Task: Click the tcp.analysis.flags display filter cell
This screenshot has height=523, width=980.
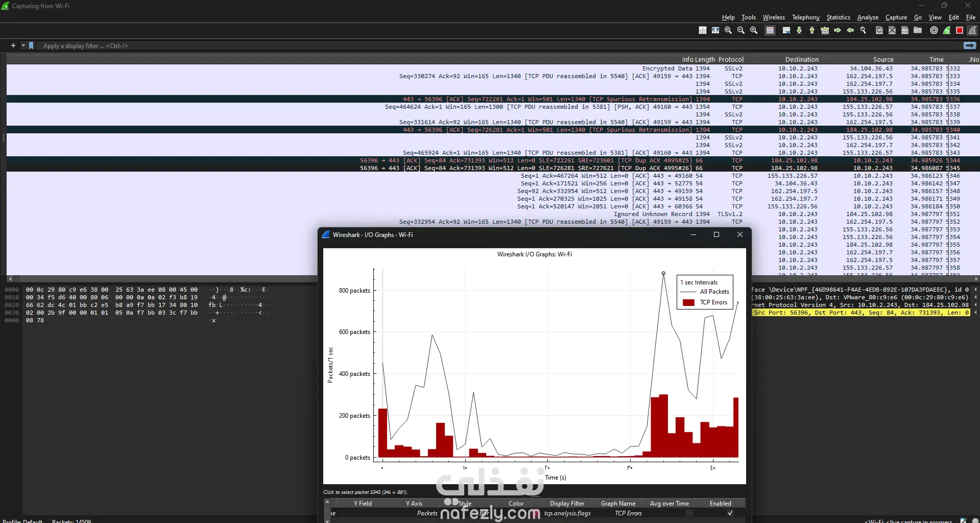Action: click(x=567, y=513)
